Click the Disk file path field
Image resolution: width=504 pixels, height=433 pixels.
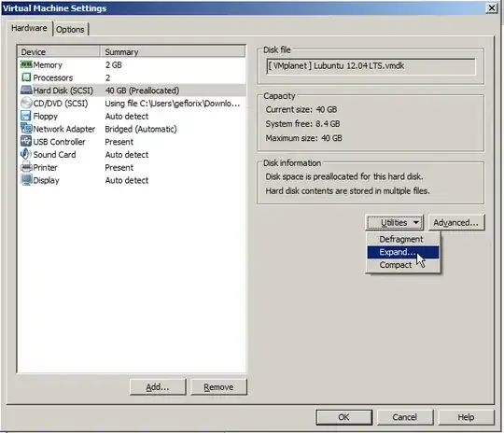(x=371, y=66)
